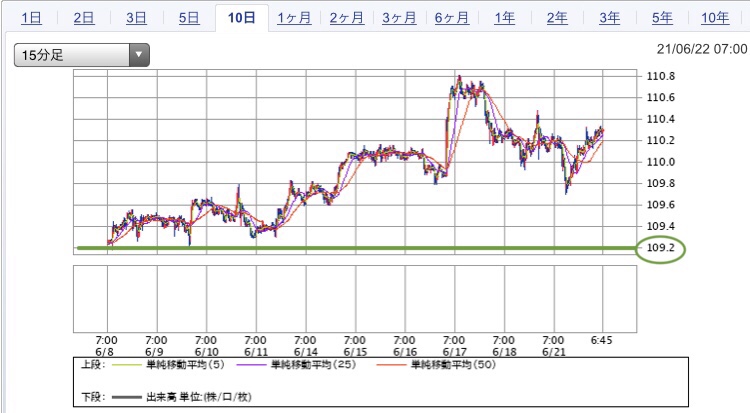
Task: Click the 110.2 price axis label
Action: (661, 140)
